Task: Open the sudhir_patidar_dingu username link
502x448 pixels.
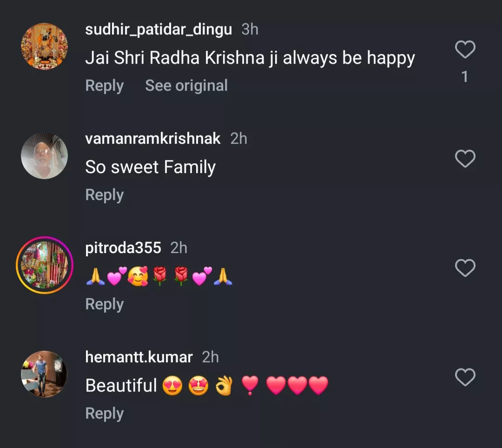Action: point(159,30)
